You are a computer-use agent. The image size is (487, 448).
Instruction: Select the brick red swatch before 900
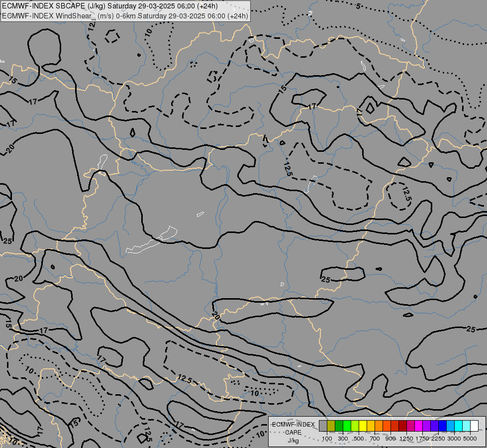tap(395, 426)
